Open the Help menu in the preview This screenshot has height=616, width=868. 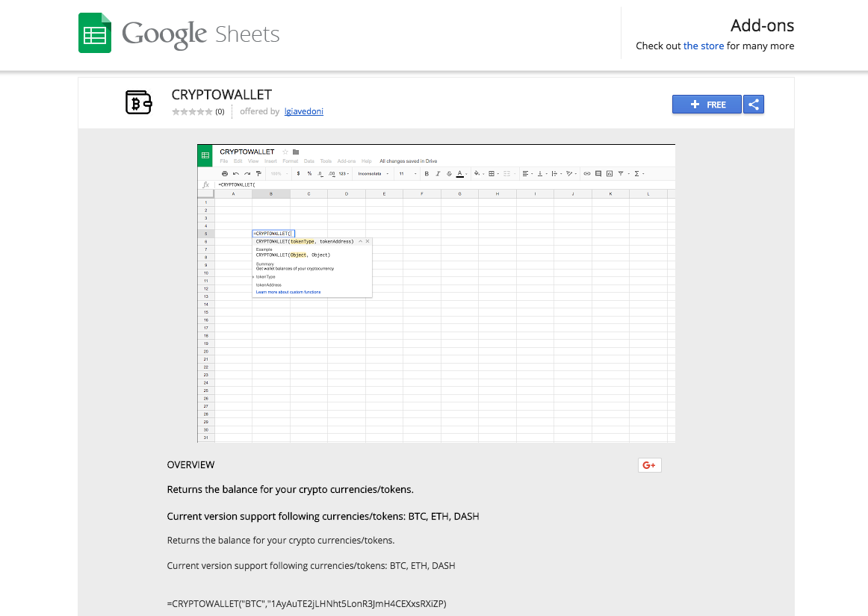coord(367,161)
